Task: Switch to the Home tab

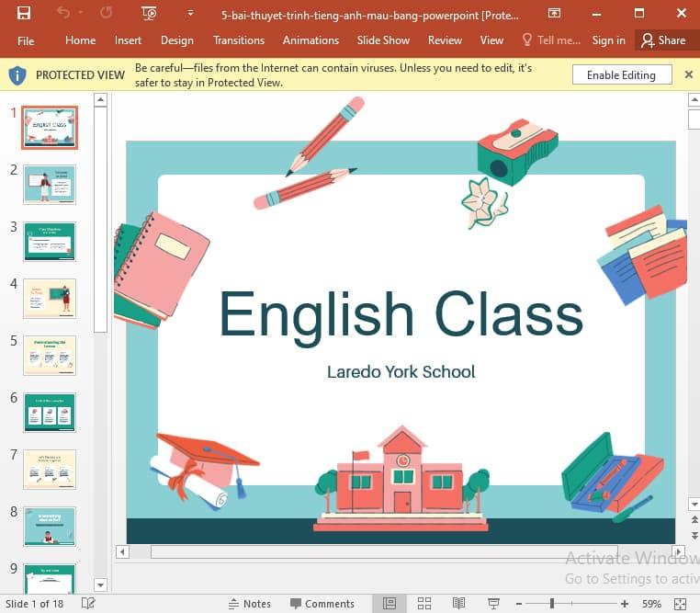Action: click(80, 40)
